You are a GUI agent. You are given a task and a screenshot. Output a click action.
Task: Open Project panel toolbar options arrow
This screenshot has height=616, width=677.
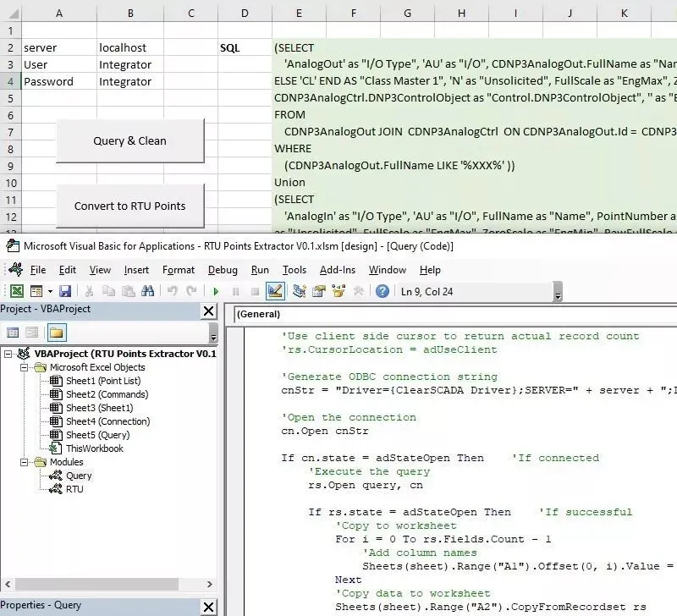point(213,333)
